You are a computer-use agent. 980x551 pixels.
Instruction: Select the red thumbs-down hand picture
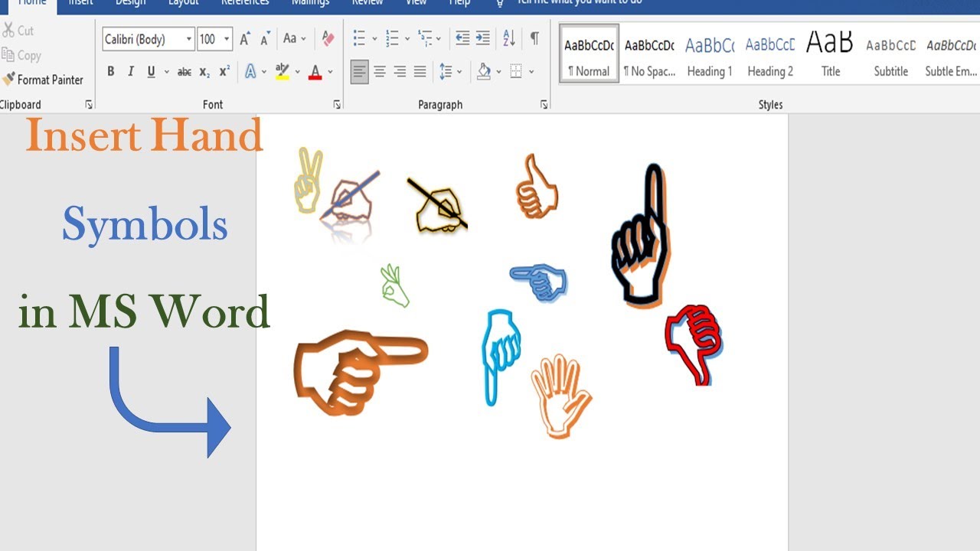coord(694,344)
